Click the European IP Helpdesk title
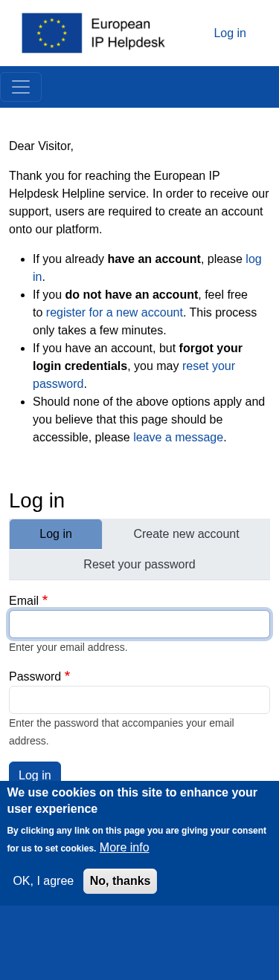The image size is (279, 980). tap(128, 33)
